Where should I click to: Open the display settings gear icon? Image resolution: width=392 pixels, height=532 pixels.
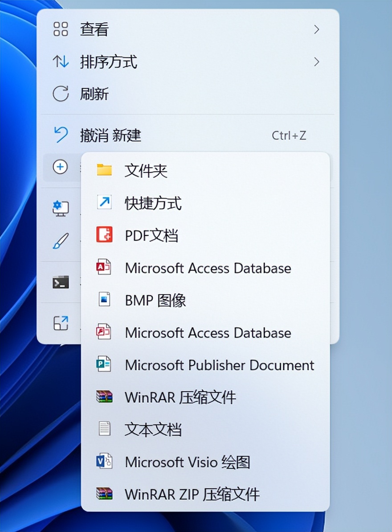tap(60, 208)
